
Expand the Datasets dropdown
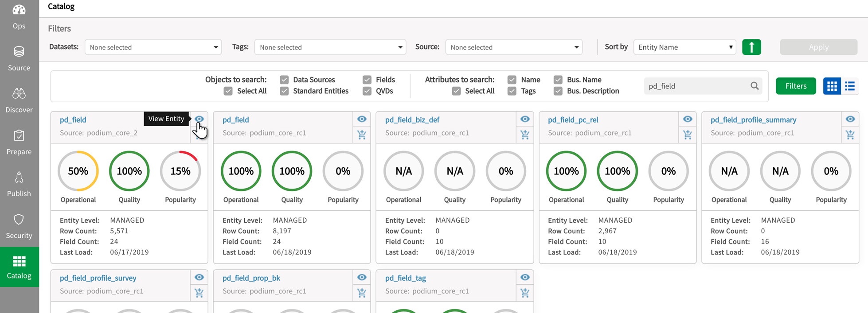153,47
